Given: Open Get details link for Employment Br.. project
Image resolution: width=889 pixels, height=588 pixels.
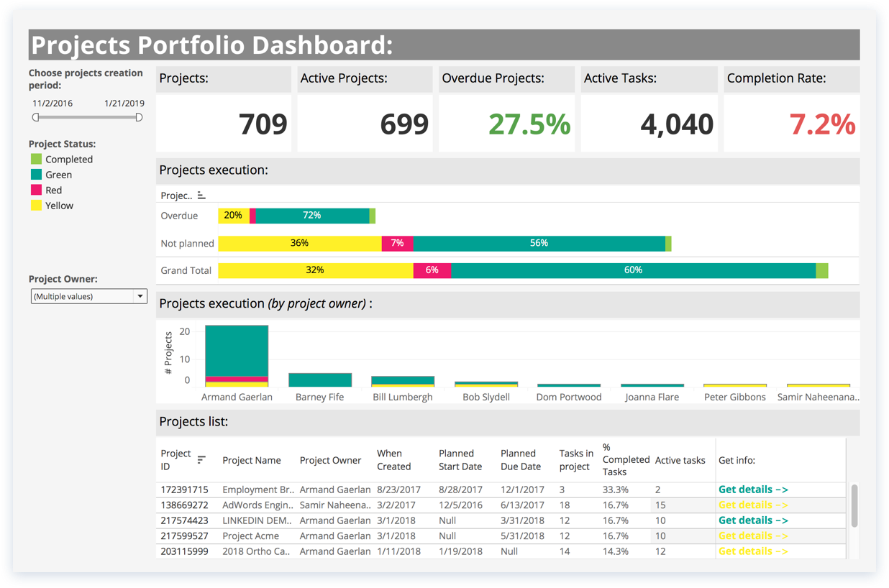Looking at the screenshot, I should click(753, 490).
